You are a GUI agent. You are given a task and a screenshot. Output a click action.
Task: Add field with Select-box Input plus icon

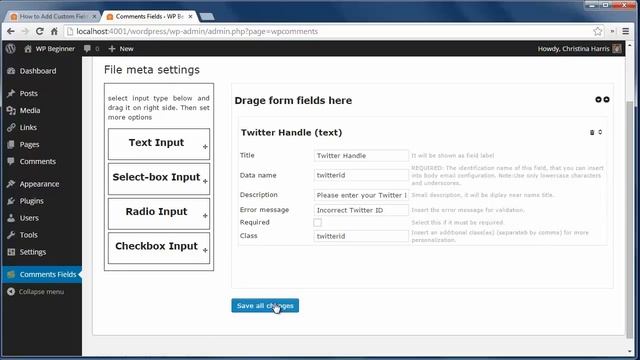(x=205, y=181)
